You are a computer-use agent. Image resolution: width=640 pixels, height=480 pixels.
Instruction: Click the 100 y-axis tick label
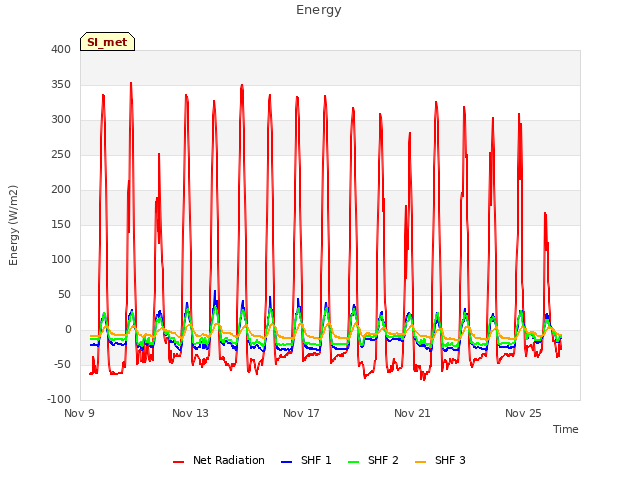[61, 260]
